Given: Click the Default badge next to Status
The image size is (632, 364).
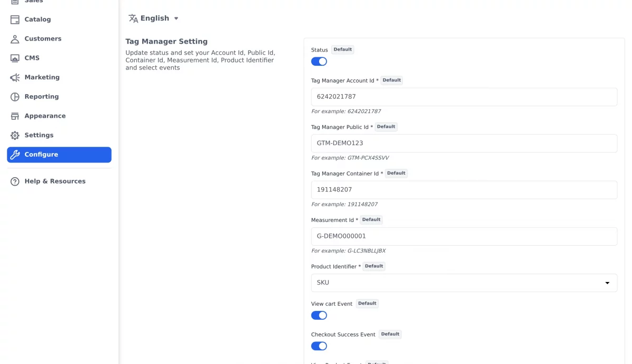Looking at the screenshot, I should (342, 49).
